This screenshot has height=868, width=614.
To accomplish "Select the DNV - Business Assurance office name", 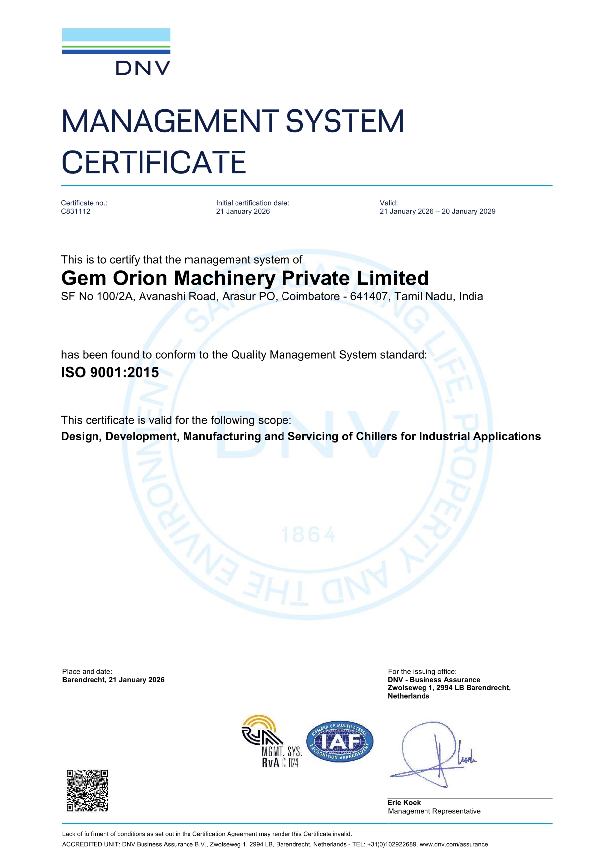I will tap(434, 680).
